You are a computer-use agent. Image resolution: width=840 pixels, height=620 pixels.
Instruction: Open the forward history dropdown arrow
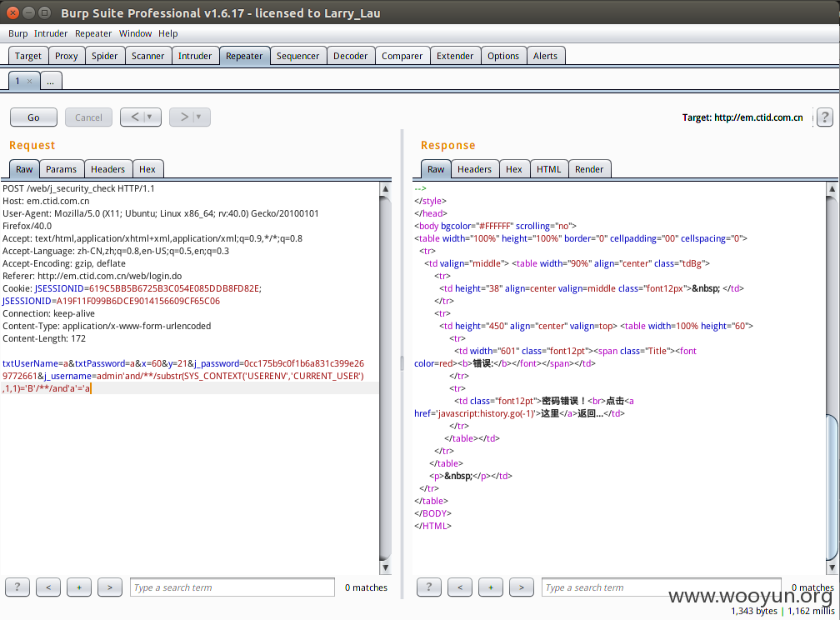click(x=199, y=117)
